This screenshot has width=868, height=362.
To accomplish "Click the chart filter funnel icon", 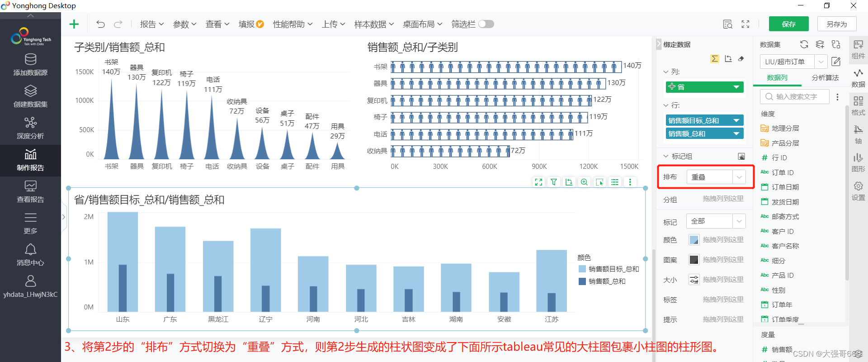I will 554,182.
